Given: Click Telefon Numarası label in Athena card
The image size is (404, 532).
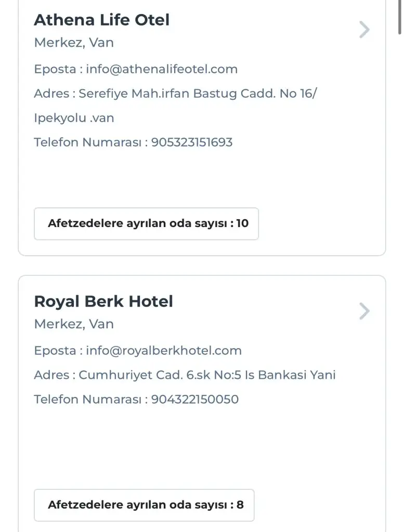Looking at the screenshot, I should coord(87,142).
